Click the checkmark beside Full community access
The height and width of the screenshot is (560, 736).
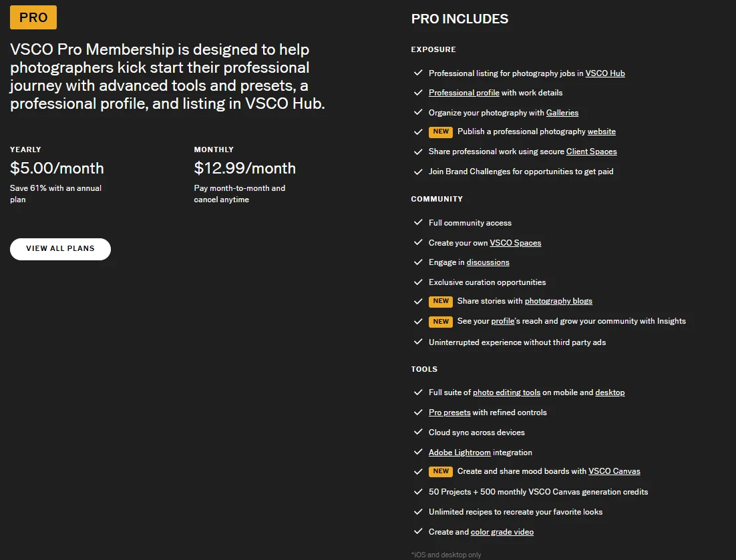tap(418, 222)
